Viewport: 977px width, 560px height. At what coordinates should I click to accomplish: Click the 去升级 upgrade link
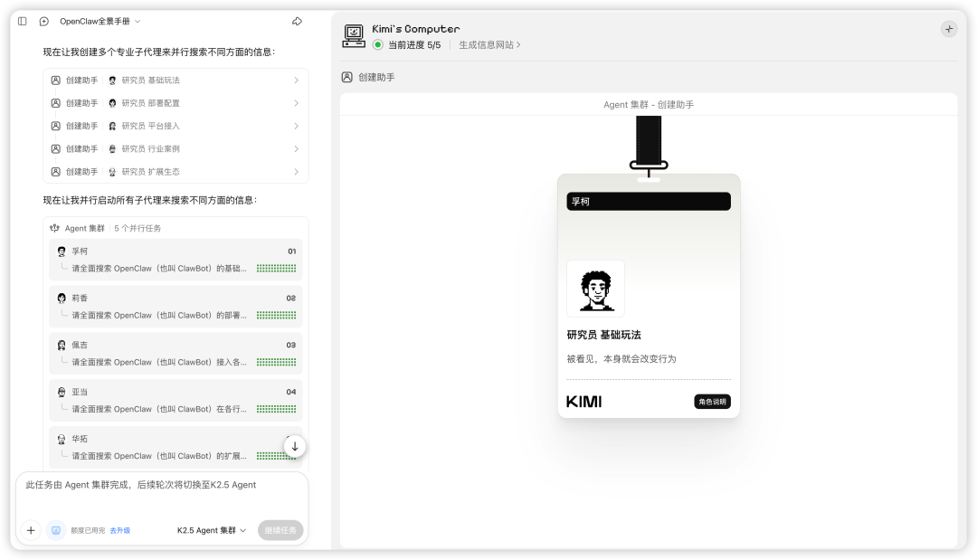(x=120, y=531)
